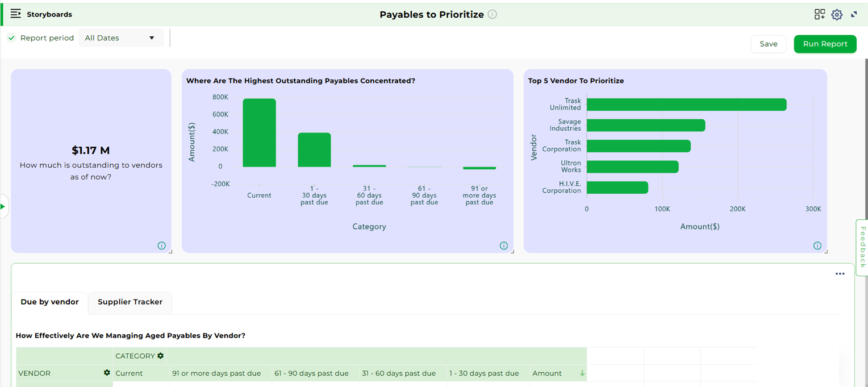Click the collapse fullscreen arrows icon
Viewport: 868px width, 387px height.
[854, 14]
